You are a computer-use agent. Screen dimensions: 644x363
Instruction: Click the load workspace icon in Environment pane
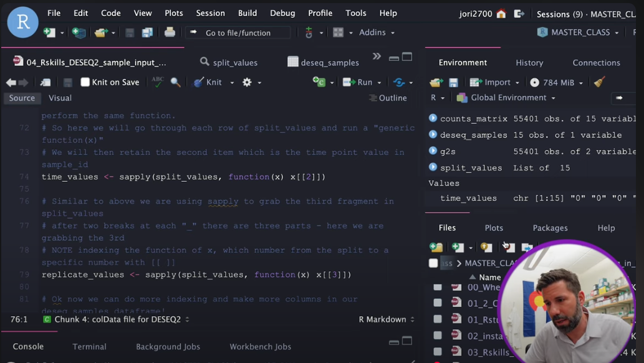(x=436, y=82)
